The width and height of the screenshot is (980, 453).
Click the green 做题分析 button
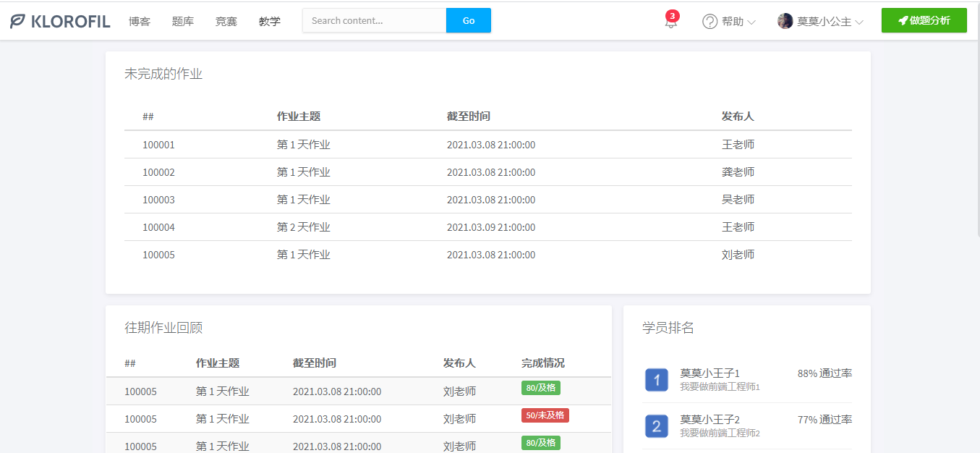924,20
